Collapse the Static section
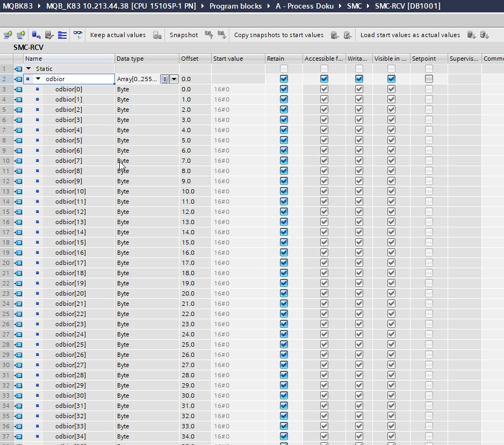This screenshot has width=504, height=445. 29,69
